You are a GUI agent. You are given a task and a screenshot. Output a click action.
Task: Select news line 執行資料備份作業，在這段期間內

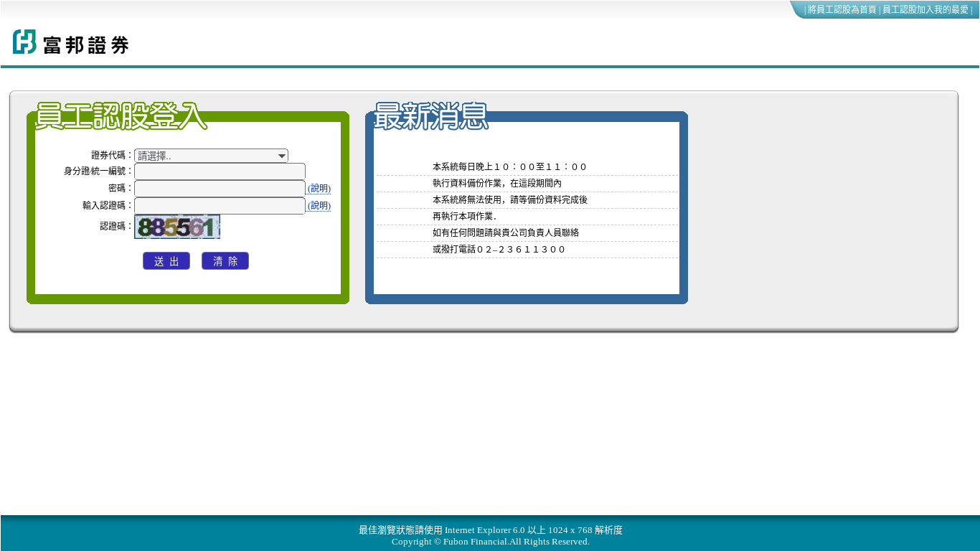(x=497, y=184)
